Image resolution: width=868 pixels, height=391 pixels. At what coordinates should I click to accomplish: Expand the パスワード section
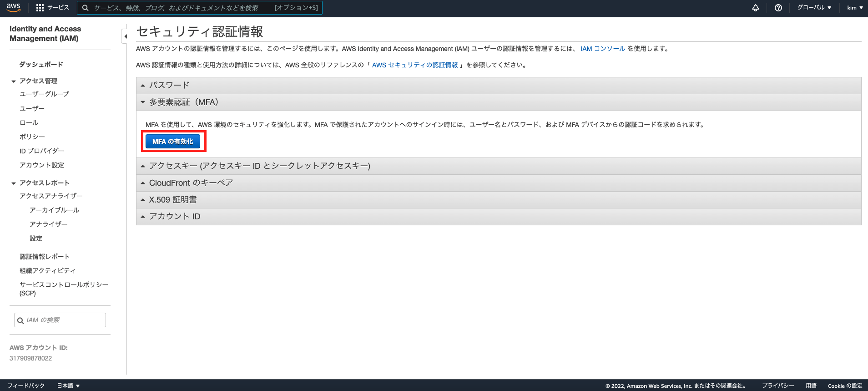[499, 85]
